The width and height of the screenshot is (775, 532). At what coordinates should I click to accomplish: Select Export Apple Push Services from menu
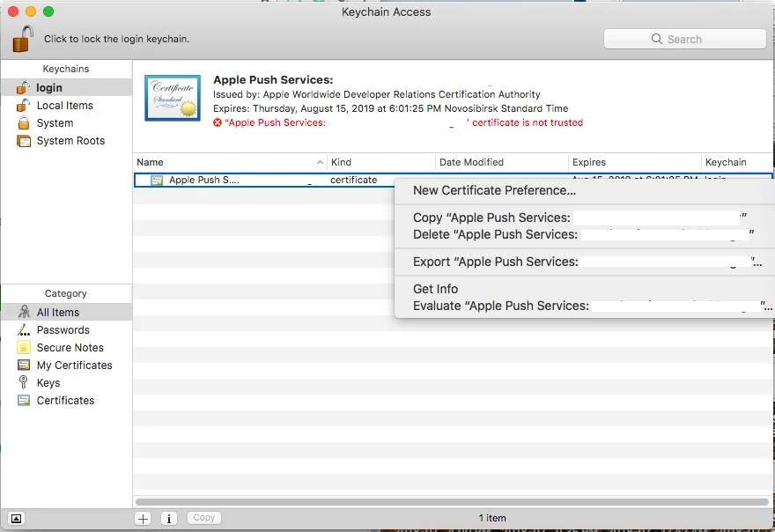493,262
